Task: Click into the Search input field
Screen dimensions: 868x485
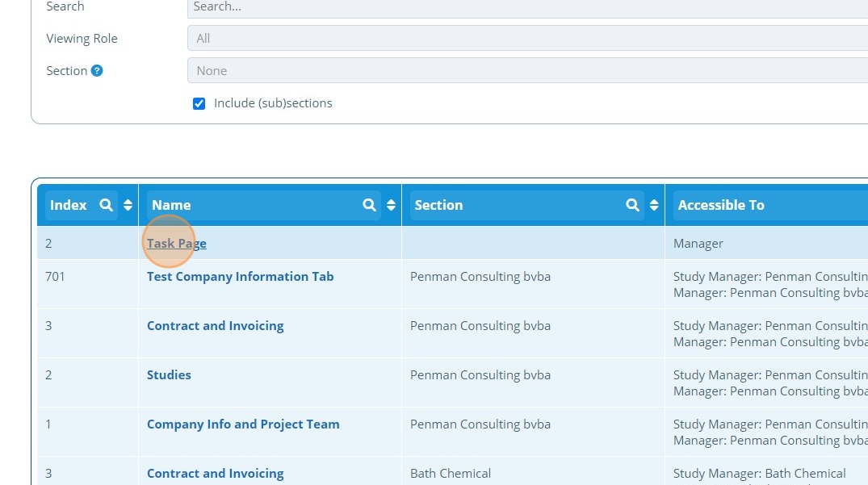Action: point(526,7)
